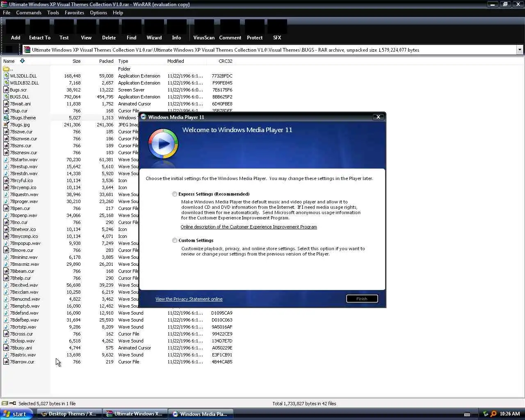Select the 7Bdefsnd.wav file name

point(24,313)
